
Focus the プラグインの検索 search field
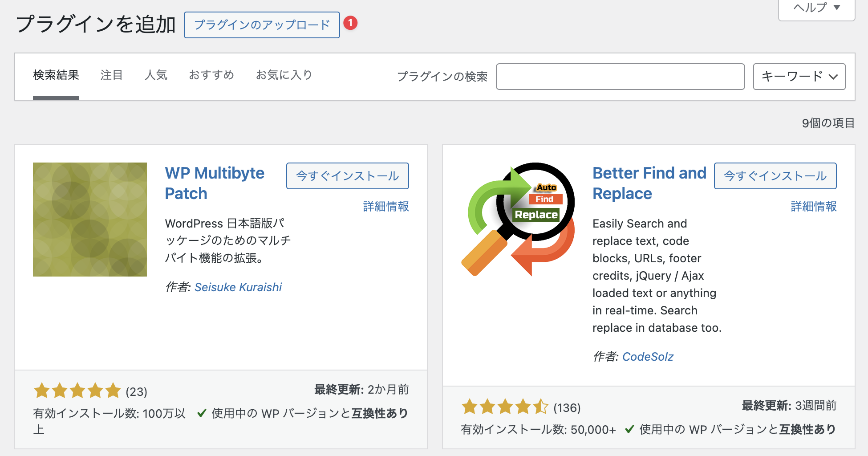[x=620, y=77]
